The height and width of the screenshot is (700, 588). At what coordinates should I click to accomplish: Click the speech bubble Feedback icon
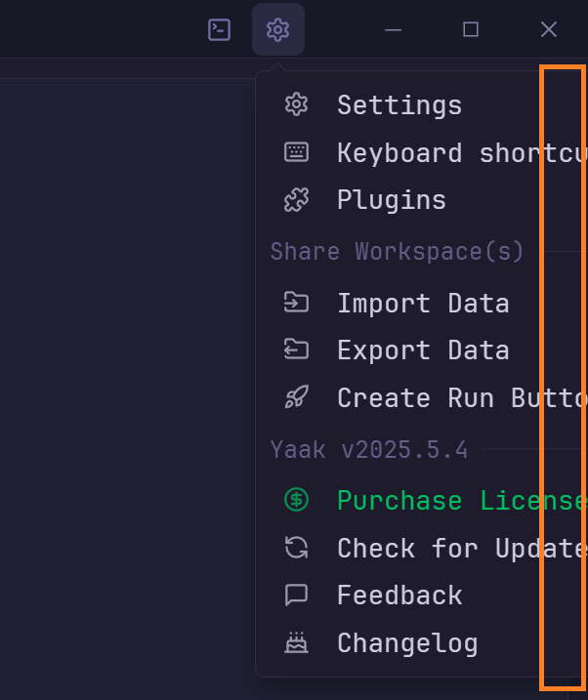296,595
